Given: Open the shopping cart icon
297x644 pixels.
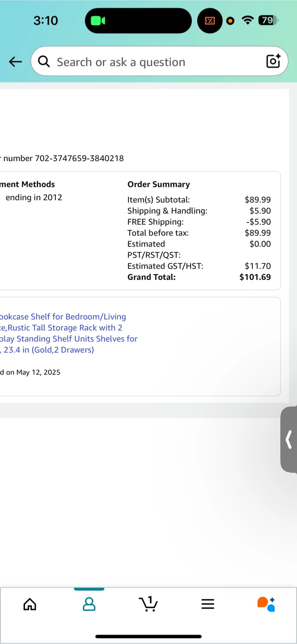Looking at the screenshot, I should click(148, 604).
